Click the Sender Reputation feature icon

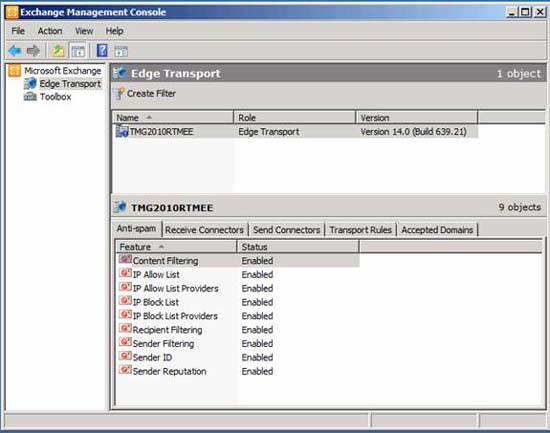coord(125,369)
